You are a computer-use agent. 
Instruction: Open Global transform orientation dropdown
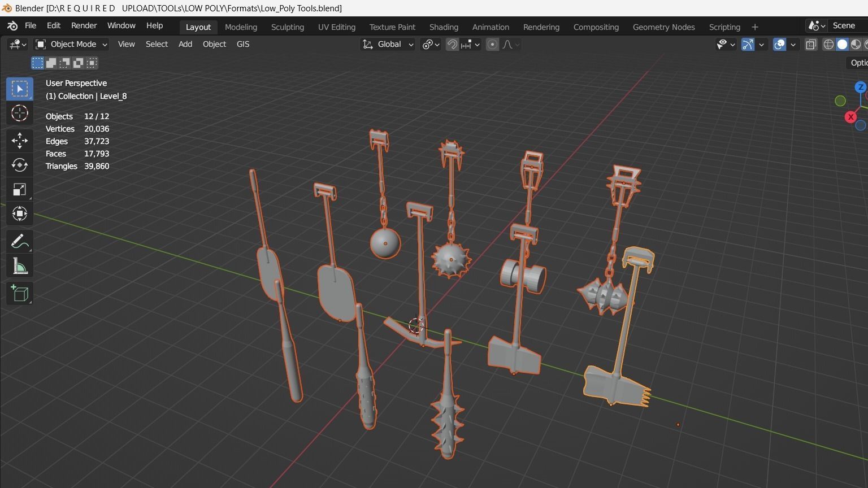coord(388,44)
